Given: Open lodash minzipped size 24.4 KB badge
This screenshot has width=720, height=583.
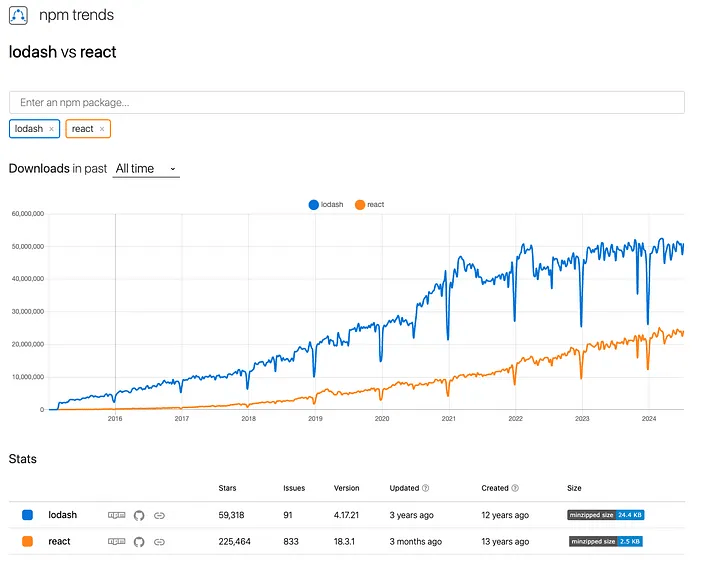Looking at the screenshot, I should coord(606,515).
